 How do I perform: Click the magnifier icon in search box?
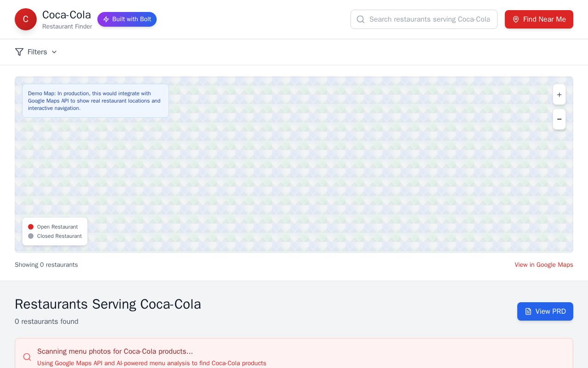click(361, 19)
